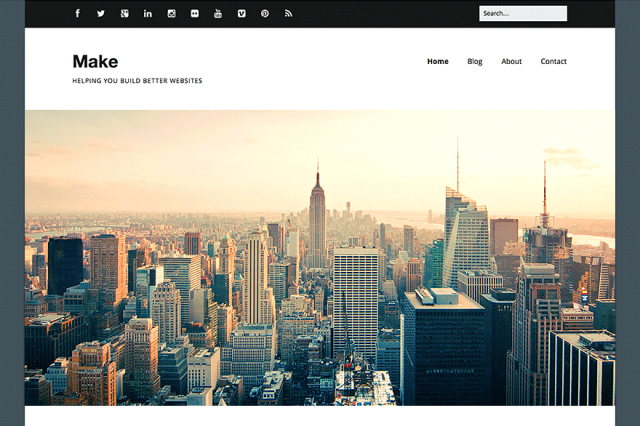
Task: Open the Twitter social icon
Action: tap(101, 13)
